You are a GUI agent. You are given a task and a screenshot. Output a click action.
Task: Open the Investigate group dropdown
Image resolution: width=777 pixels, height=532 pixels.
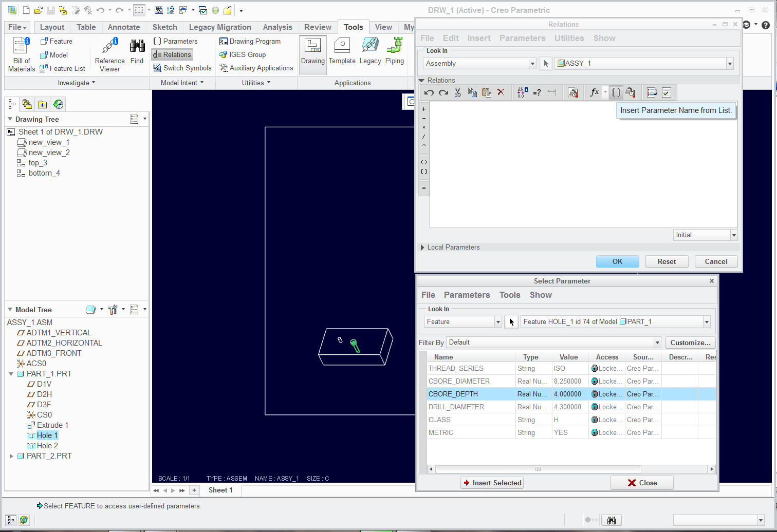77,83
